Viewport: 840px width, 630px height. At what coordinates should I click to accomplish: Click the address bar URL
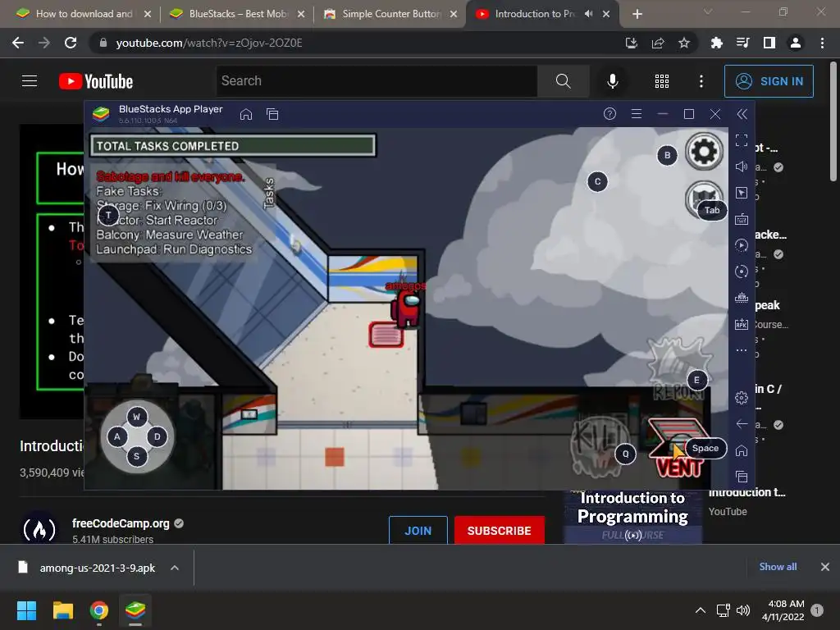click(x=209, y=43)
